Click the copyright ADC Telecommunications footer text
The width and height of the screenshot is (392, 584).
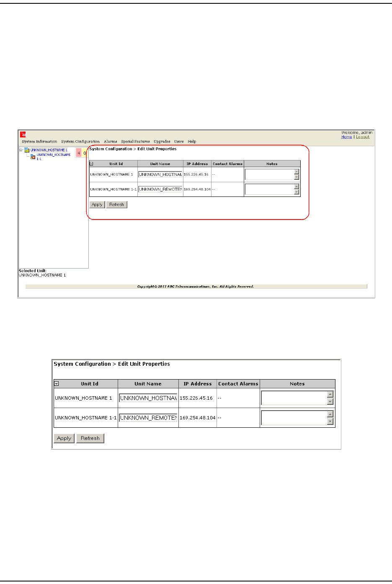click(x=196, y=287)
